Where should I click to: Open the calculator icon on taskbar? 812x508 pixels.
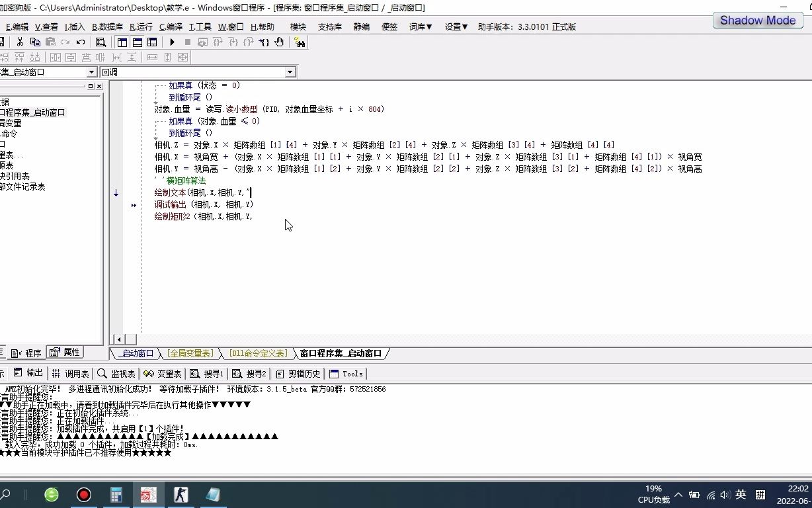click(x=116, y=495)
